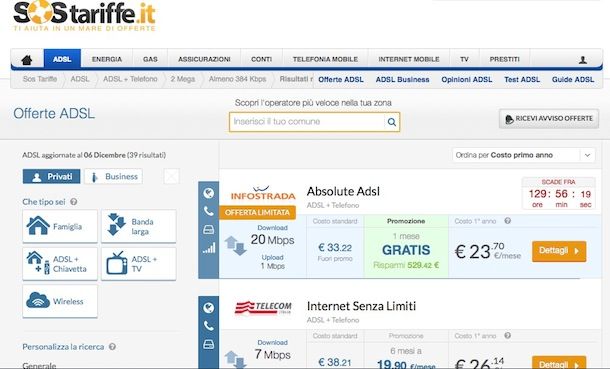Open the TELEFONIA MOBILE menu tab
The height and width of the screenshot is (369, 610).
click(x=325, y=59)
